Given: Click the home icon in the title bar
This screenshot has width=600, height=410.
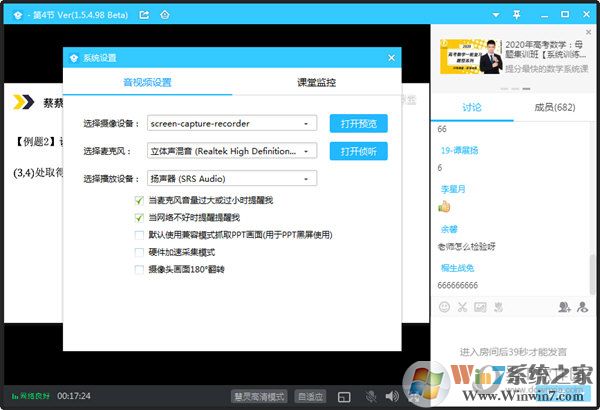Looking at the screenshot, I should point(165,15).
